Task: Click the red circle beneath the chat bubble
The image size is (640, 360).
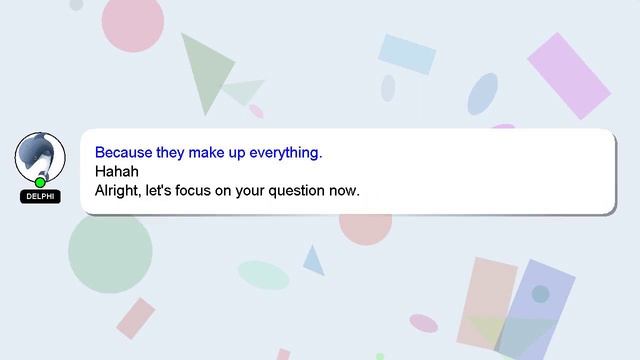Action: tap(366, 229)
